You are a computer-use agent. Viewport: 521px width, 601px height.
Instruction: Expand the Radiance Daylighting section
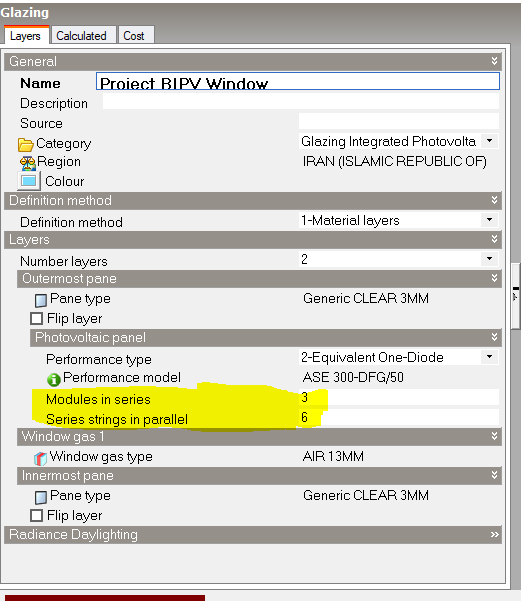tap(494, 535)
